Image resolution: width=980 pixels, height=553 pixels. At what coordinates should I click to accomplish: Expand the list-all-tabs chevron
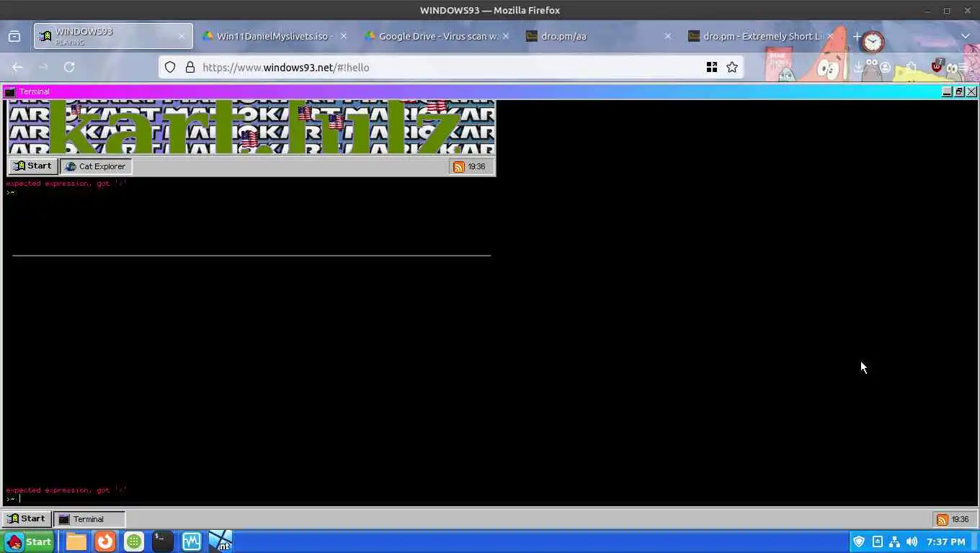click(966, 36)
